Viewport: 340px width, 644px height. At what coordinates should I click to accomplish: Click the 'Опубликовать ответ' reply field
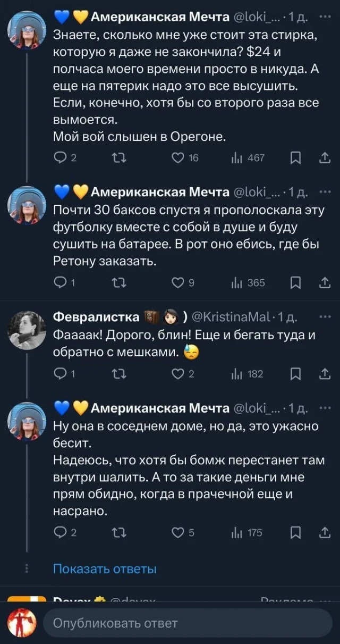coord(186,623)
